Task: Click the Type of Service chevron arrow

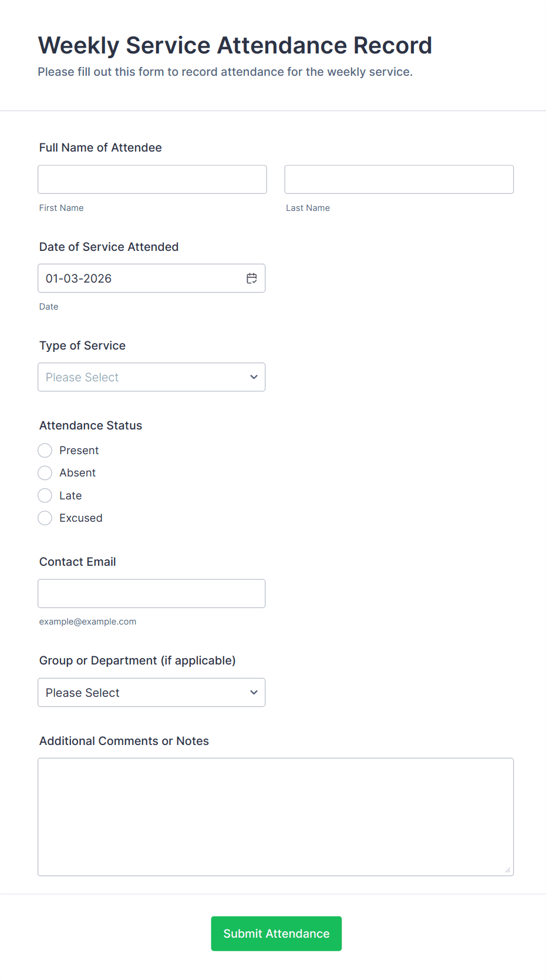Action: point(254,377)
